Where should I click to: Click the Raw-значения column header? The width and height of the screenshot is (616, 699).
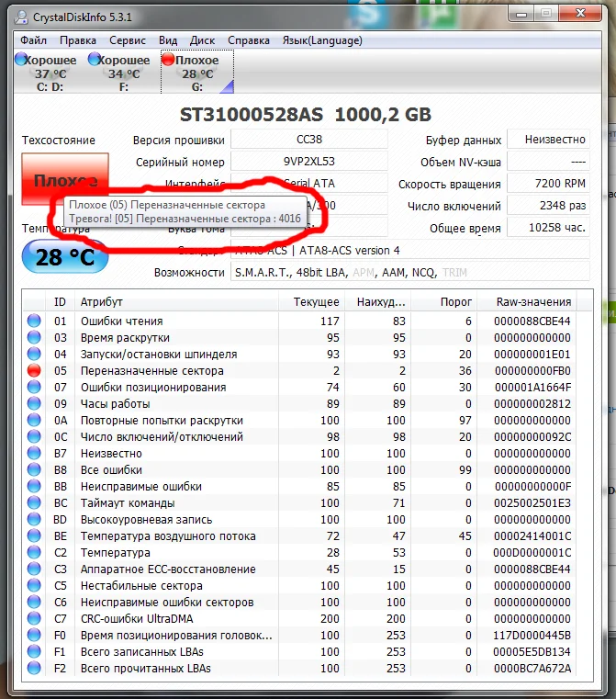pyautogui.click(x=527, y=302)
